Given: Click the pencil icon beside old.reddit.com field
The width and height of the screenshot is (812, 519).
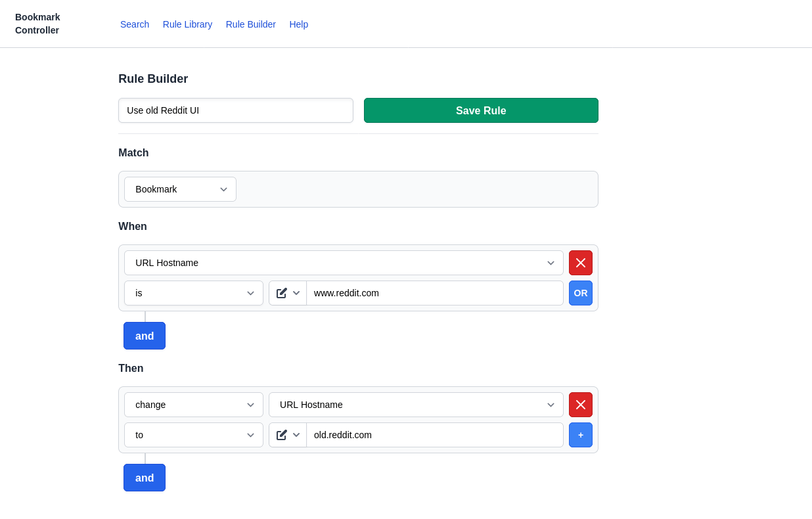Looking at the screenshot, I should (282, 435).
